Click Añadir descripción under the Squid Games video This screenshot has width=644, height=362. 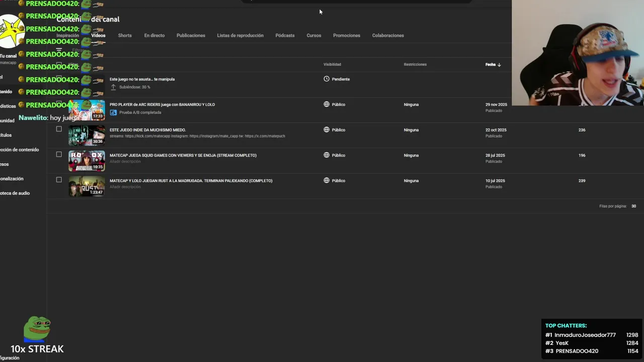click(125, 161)
